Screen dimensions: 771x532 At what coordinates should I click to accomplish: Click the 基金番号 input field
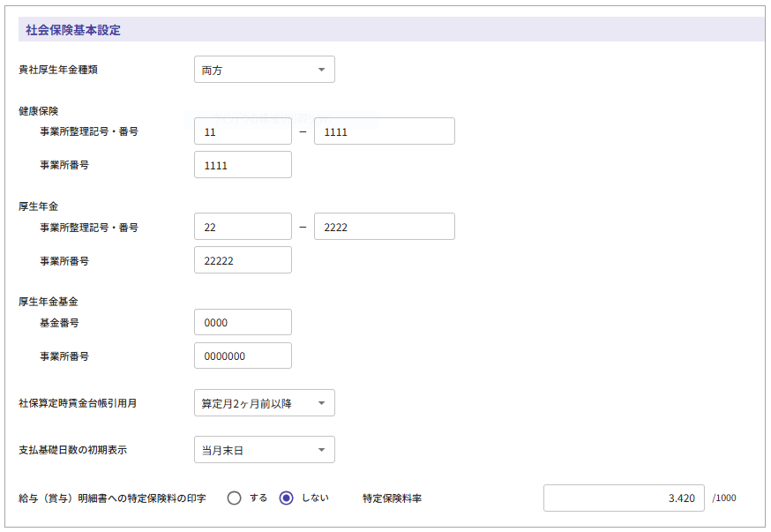pyautogui.click(x=243, y=323)
